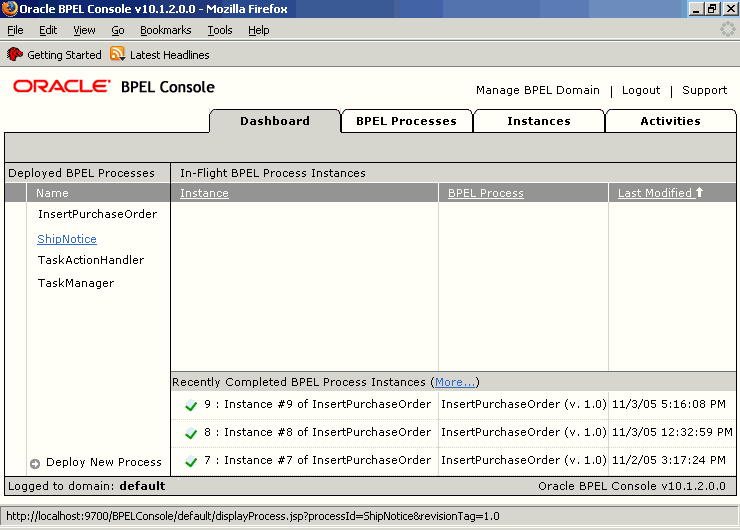Image resolution: width=740 pixels, height=530 pixels.
Task: Click the green checkmark for Instance #9
Action: [191, 405]
